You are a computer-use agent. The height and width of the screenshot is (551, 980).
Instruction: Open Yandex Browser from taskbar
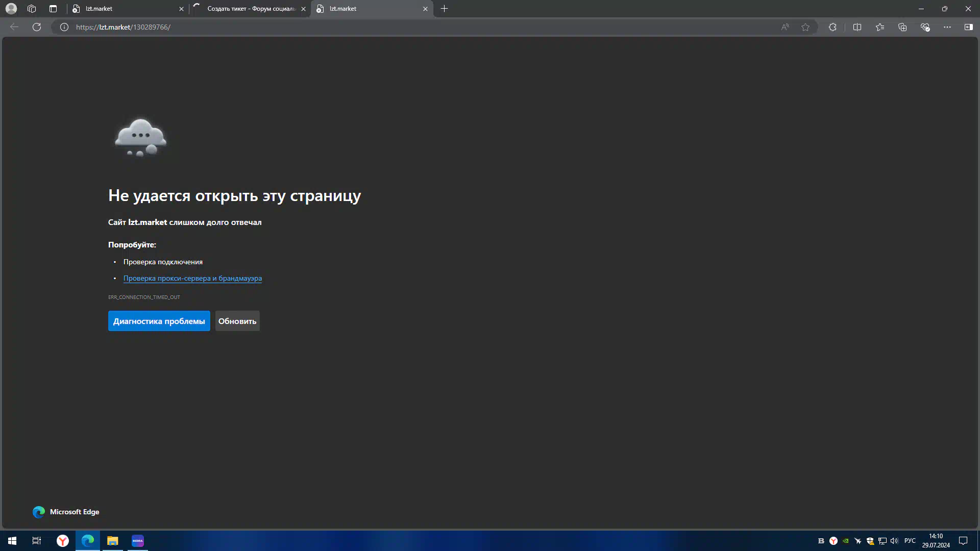coord(63,541)
